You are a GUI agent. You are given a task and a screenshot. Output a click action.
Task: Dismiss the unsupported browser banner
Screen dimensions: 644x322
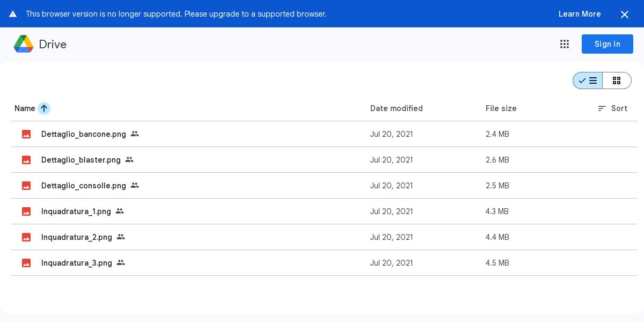click(624, 14)
